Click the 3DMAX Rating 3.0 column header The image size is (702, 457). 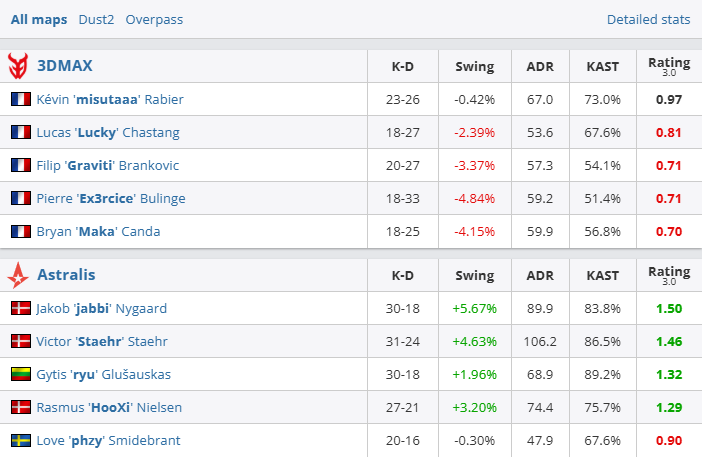669,66
